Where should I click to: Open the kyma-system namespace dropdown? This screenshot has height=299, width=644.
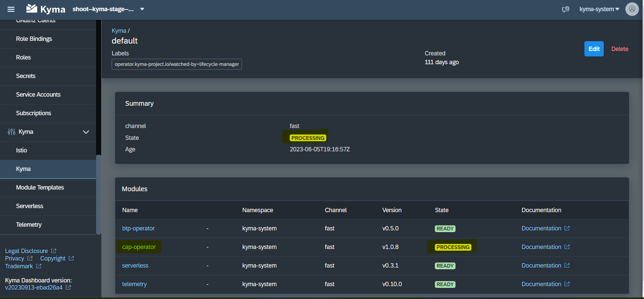599,9
